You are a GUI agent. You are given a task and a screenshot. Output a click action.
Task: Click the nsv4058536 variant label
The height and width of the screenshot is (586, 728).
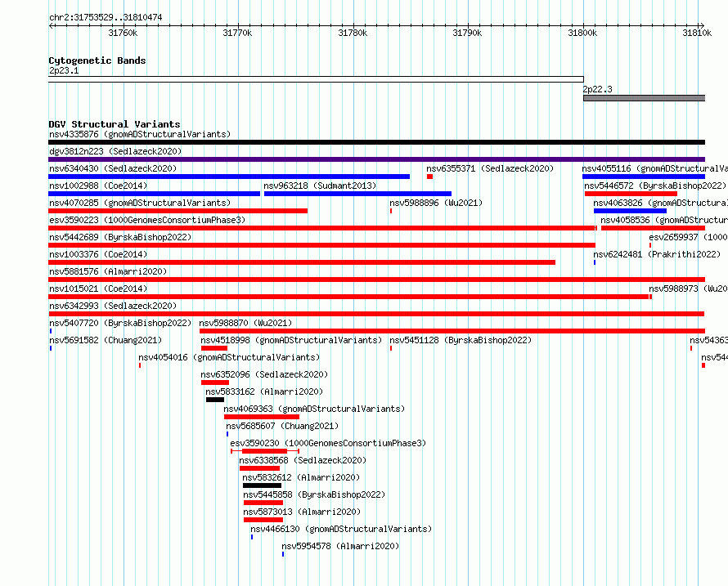[x=664, y=221]
